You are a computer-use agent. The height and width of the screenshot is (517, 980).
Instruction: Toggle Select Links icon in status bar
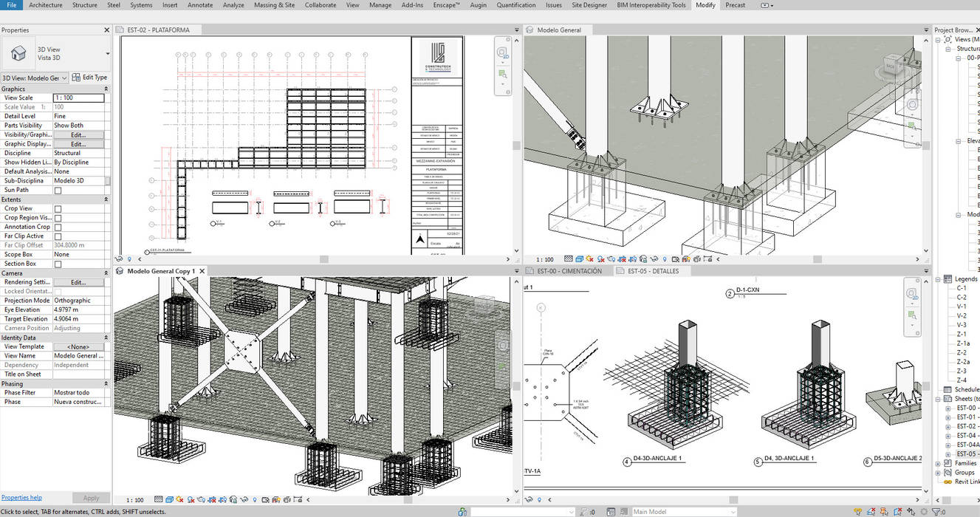pos(857,511)
